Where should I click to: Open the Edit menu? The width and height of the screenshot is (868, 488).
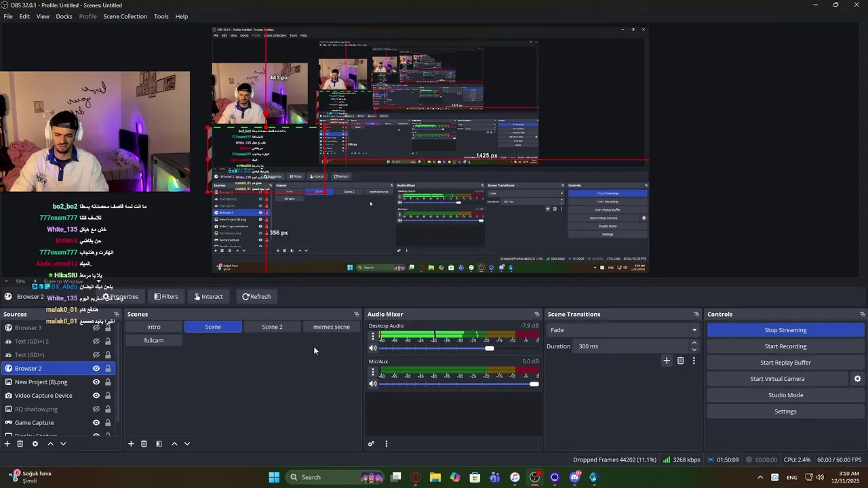pos(24,16)
